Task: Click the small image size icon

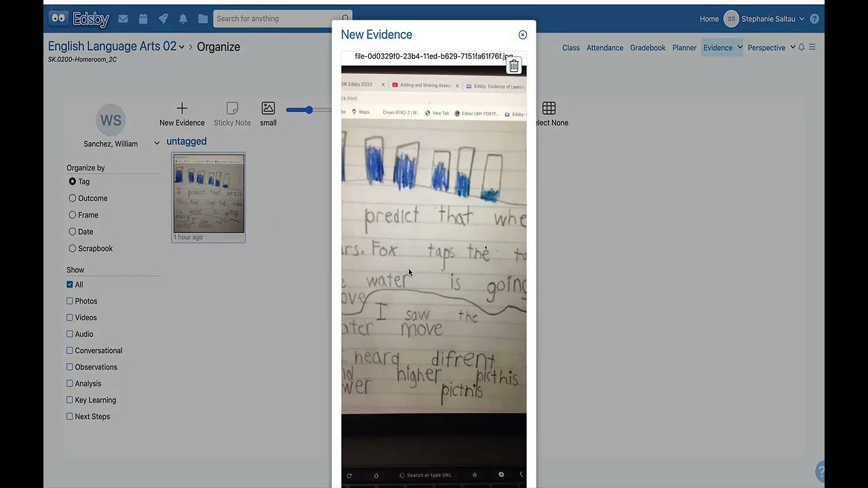Action: (x=269, y=108)
